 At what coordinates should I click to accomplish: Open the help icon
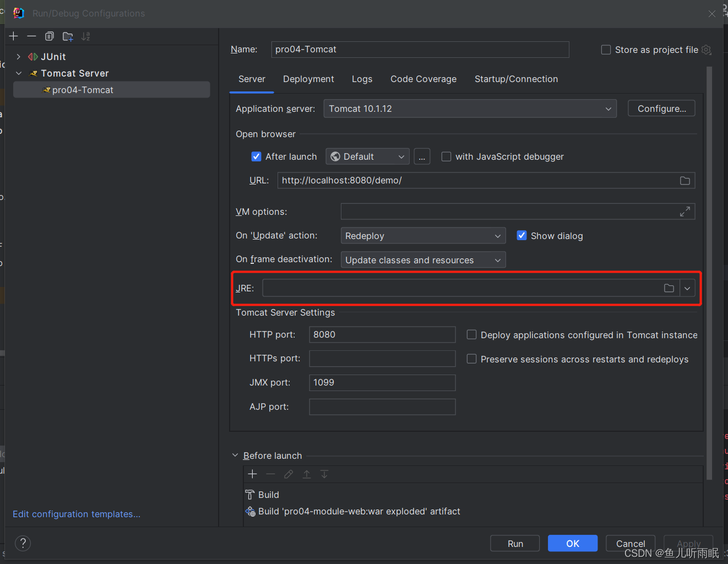pyautogui.click(x=22, y=543)
